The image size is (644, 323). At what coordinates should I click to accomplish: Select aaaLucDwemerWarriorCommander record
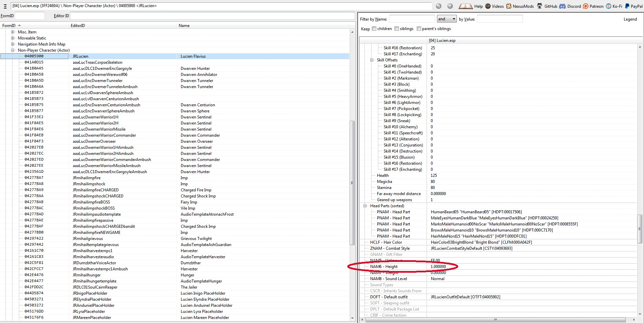click(x=175, y=135)
